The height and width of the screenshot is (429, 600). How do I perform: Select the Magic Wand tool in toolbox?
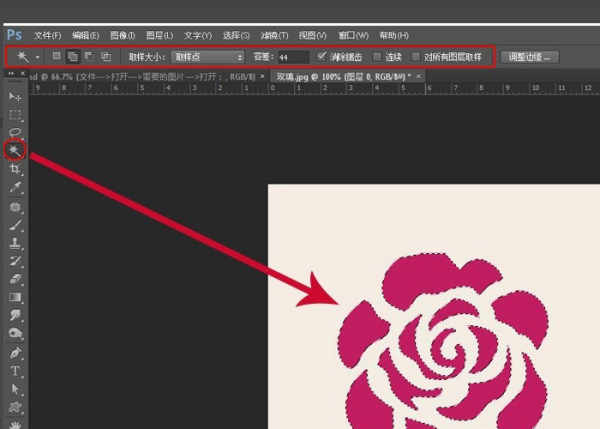(15, 150)
